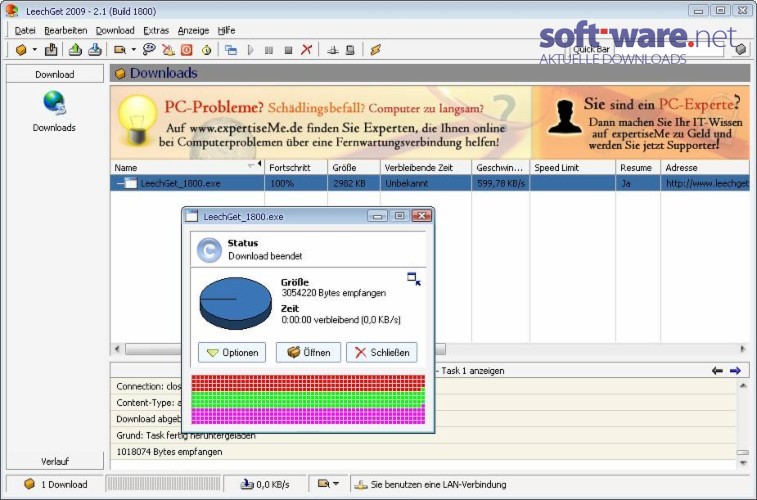Screen dimensions: 757x500
Task: Click the status icon in LeechGet_1800.exe dialog
Action: pos(210,250)
